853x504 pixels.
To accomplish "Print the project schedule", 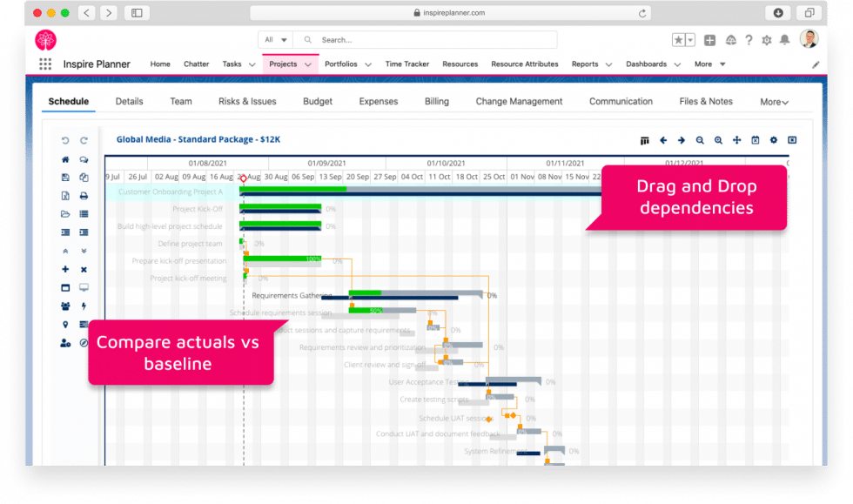I will 83,195.
